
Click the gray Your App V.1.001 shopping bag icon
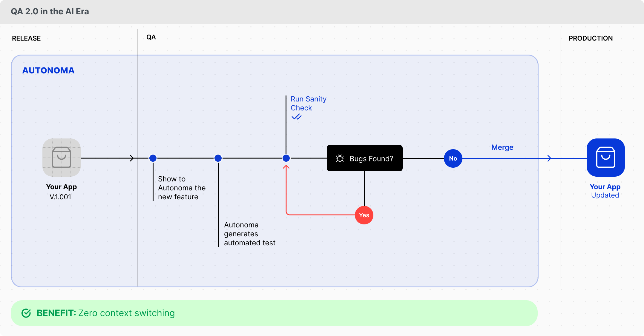coord(61,158)
